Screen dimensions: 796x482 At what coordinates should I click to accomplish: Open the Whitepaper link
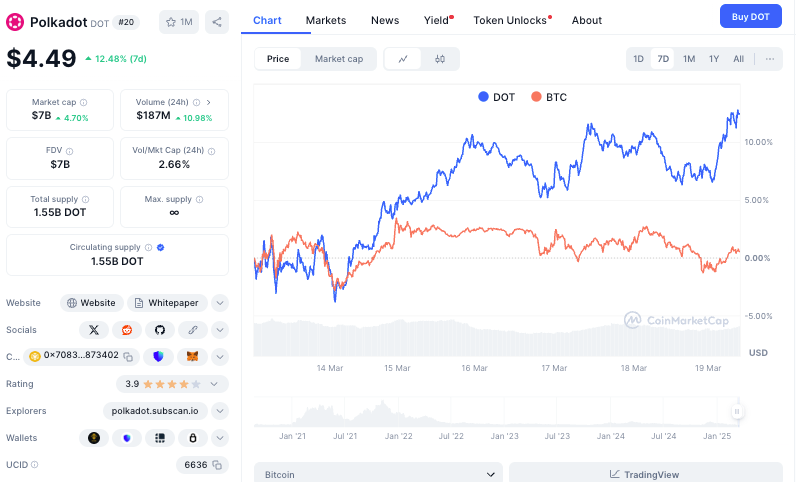(167, 303)
